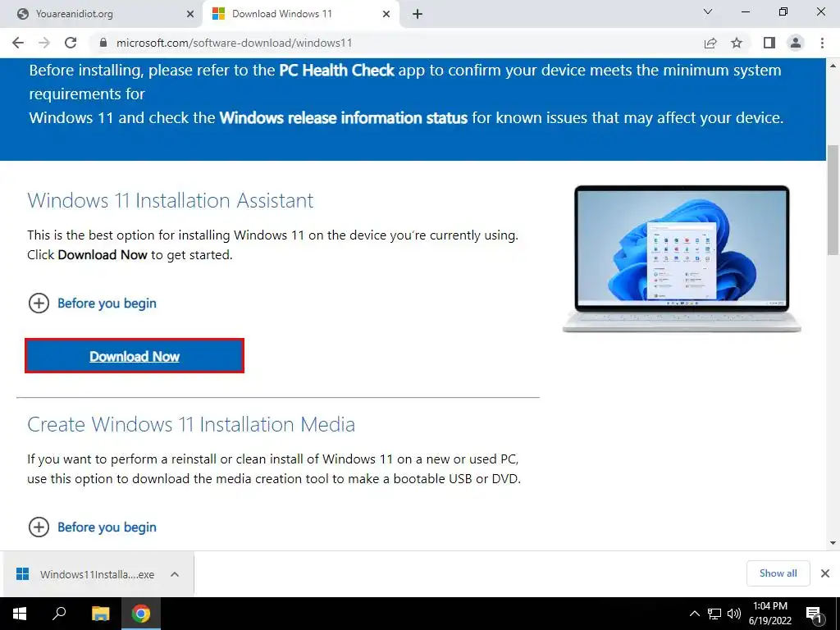
Task: Switch to the Youareanidiot.org tab
Action: 102,14
